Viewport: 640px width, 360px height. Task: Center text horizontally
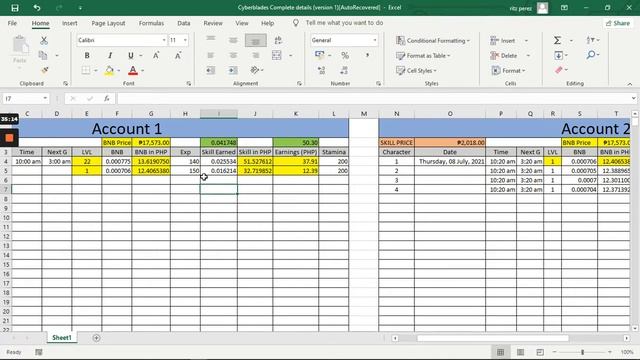coord(233,56)
